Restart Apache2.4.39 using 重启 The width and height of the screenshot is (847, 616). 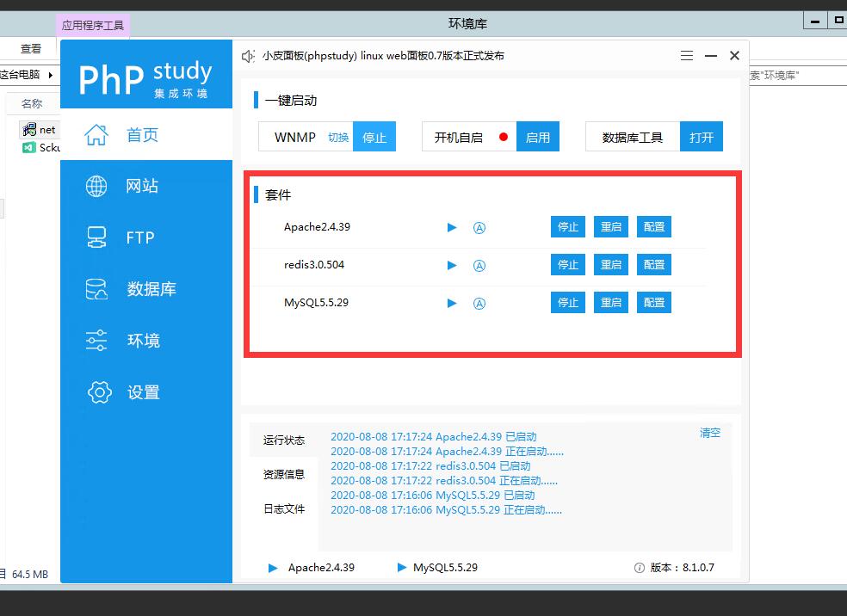(611, 227)
